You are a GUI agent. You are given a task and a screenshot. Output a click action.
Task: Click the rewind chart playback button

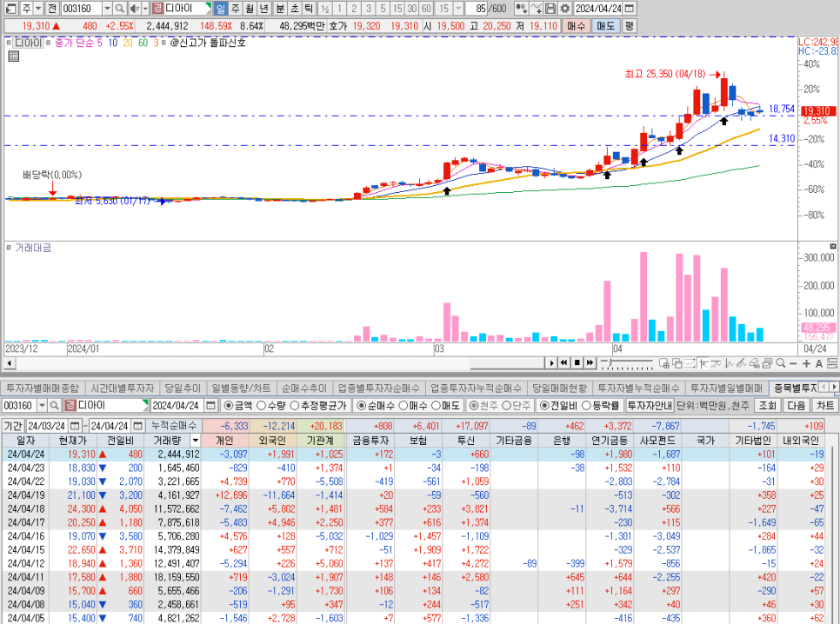[564, 362]
